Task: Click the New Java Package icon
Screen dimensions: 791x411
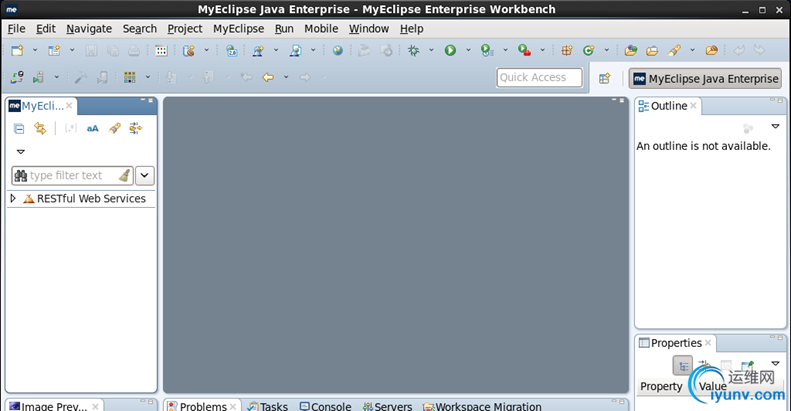Action: 567,50
